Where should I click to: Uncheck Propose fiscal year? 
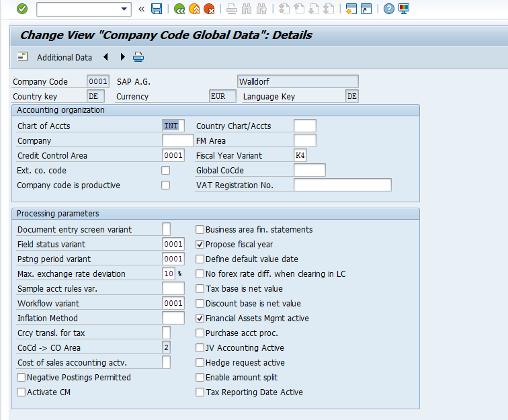[200, 245]
